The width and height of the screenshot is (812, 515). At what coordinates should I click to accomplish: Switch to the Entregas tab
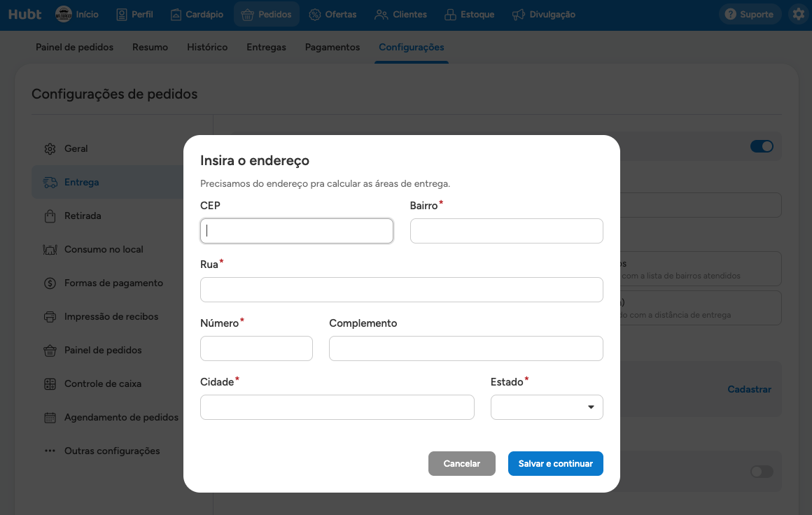[x=266, y=47]
